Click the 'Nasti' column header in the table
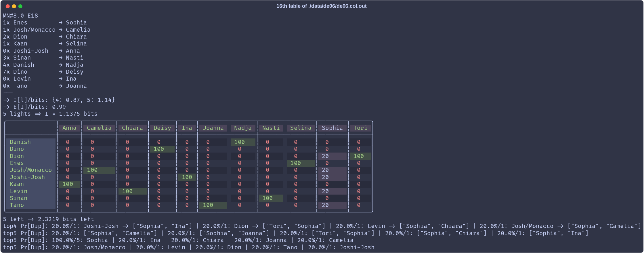 271,128
